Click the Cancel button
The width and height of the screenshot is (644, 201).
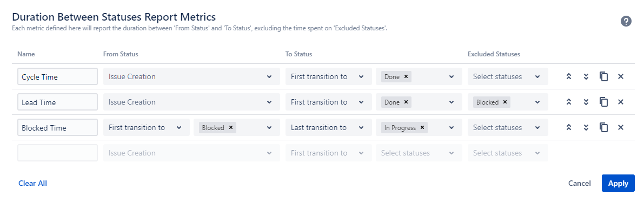pyautogui.click(x=580, y=183)
